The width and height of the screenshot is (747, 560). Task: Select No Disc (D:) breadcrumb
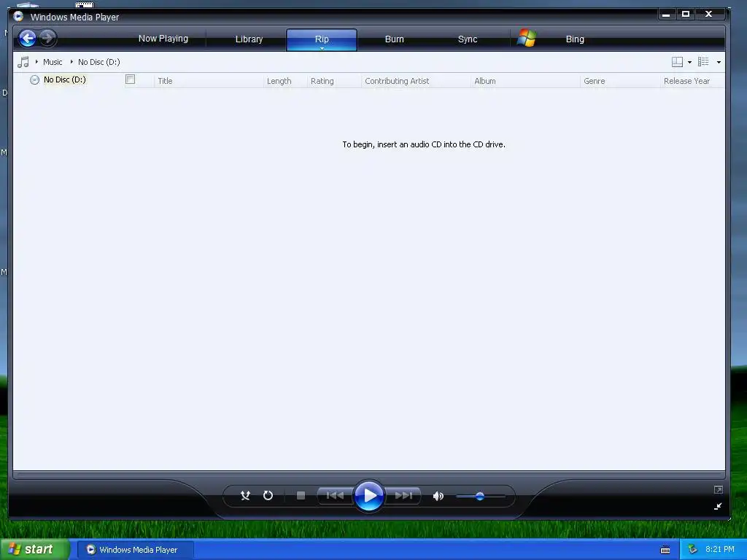pos(98,62)
